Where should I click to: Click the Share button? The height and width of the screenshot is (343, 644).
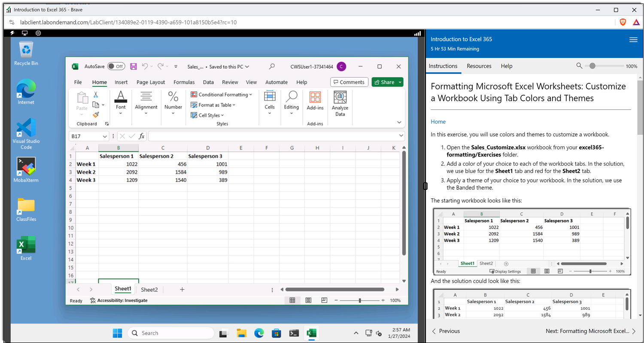[x=384, y=82]
